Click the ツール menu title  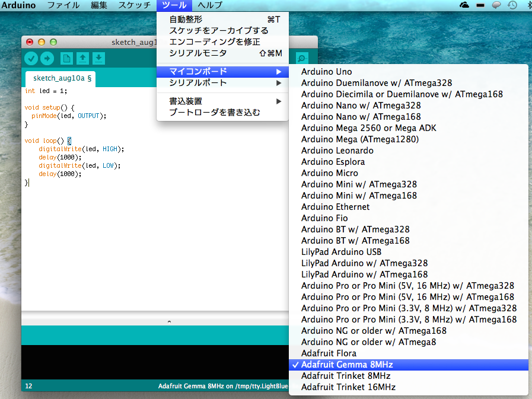[174, 5]
